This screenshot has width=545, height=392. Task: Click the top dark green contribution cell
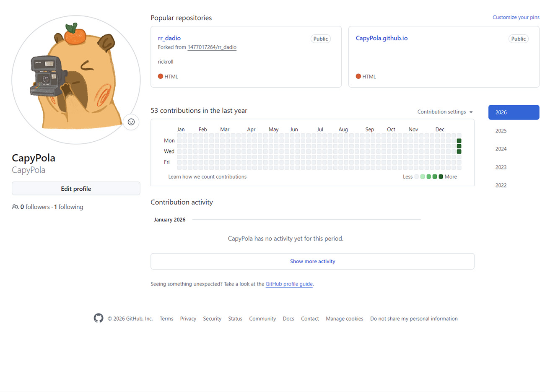459,141
